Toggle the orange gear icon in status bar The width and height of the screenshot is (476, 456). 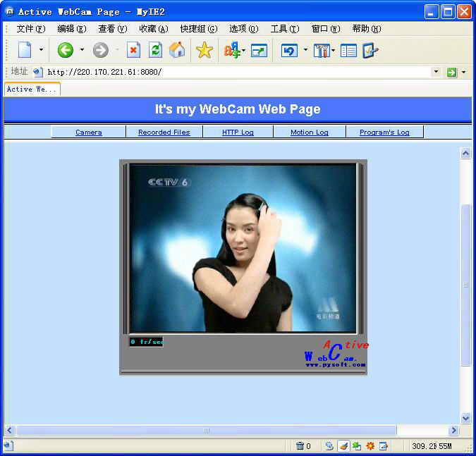370,445
